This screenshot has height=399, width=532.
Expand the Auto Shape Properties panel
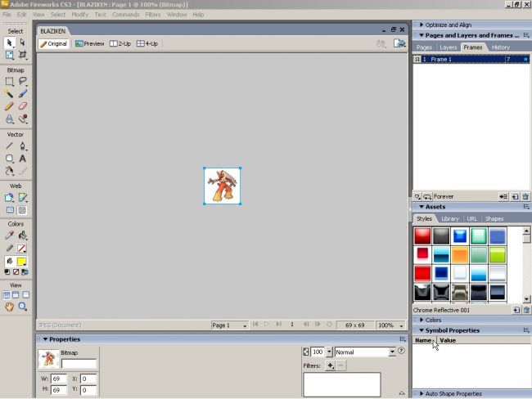point(422,394)
